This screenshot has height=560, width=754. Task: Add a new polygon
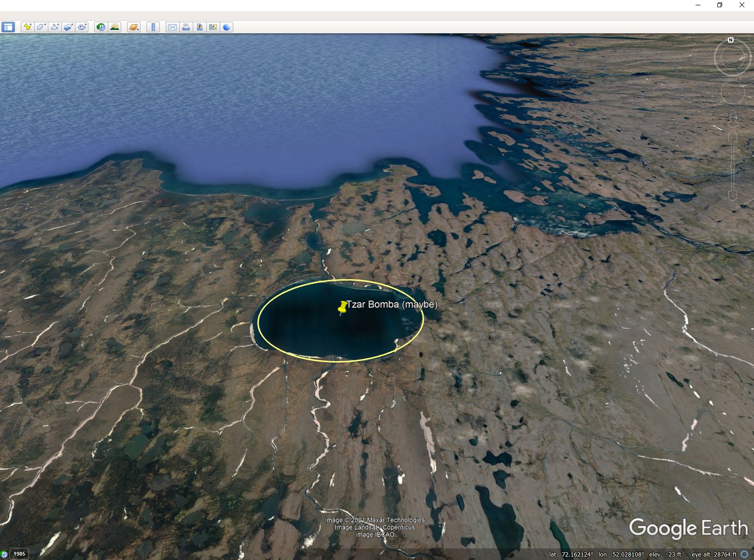41,27
